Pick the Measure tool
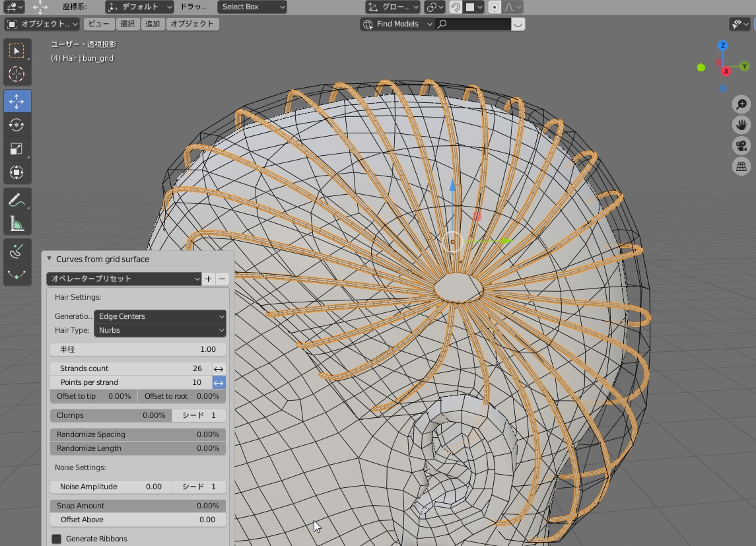The height and width of the screenshot is (546, 756). (17, 224)
